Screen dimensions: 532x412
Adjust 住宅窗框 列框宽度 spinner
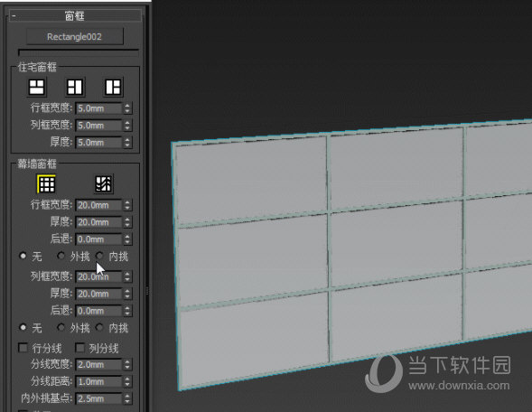[x=127, y=126]
